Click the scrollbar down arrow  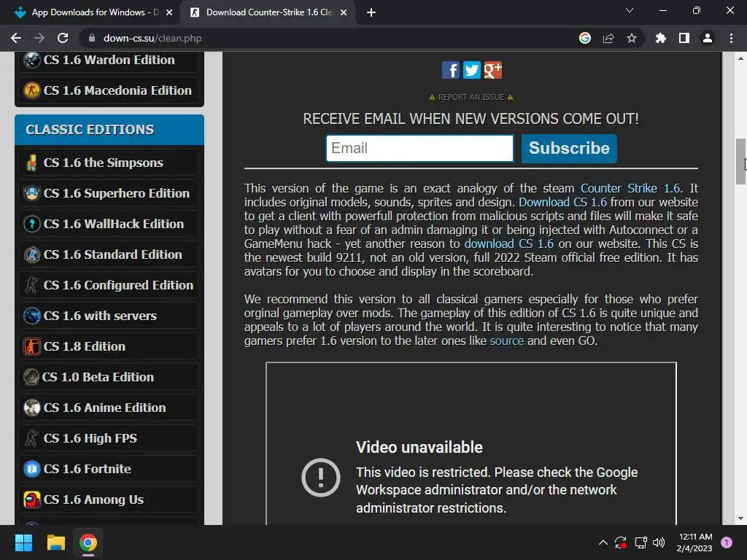click(740, 518)
